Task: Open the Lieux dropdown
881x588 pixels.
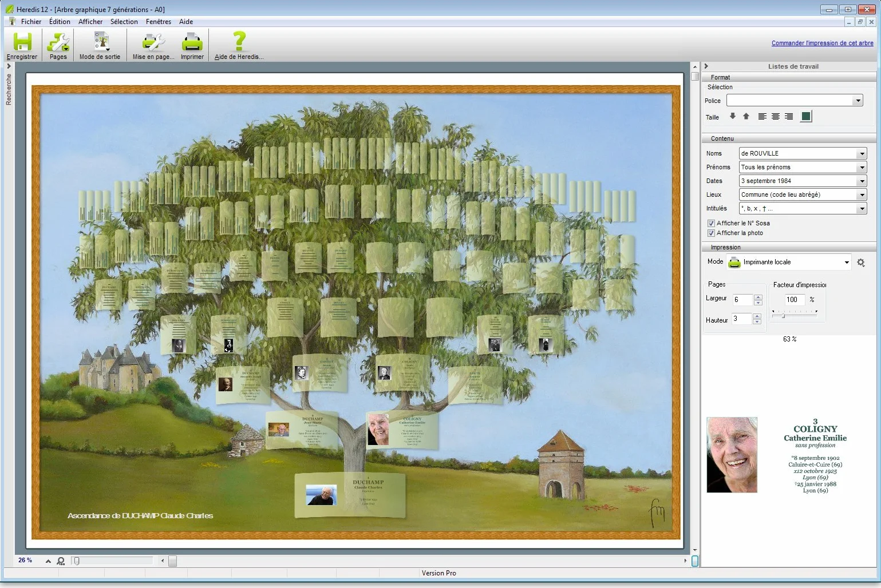Action: tap(862, 194)
